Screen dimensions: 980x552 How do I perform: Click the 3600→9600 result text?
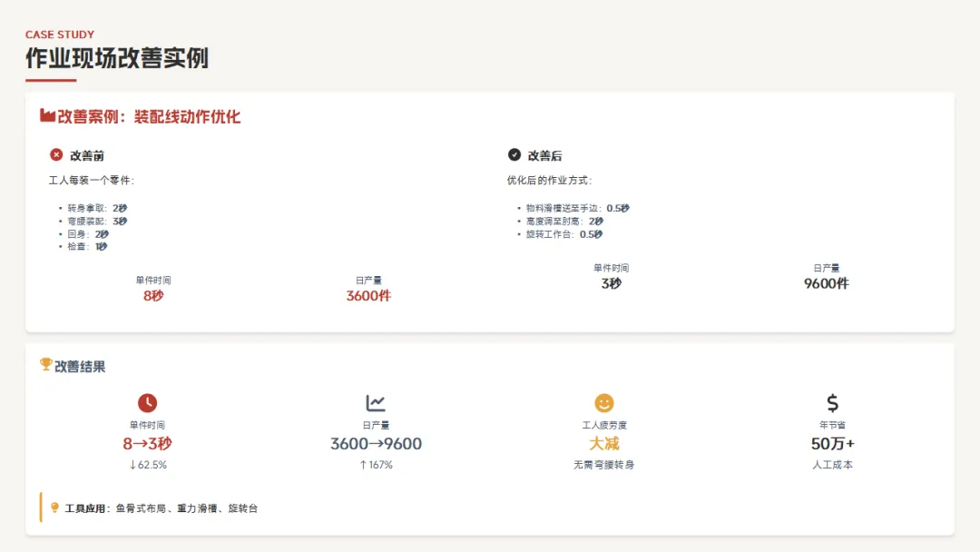pos(376,444)
